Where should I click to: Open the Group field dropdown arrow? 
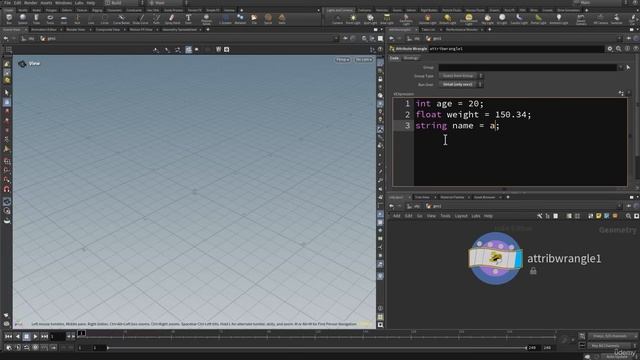click(x=620, y=67)
